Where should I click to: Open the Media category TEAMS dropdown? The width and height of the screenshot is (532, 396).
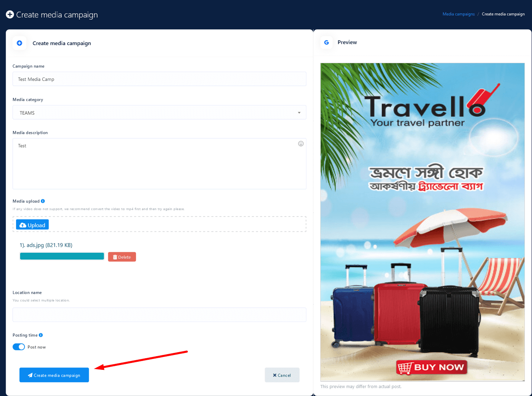click(159, 113)
